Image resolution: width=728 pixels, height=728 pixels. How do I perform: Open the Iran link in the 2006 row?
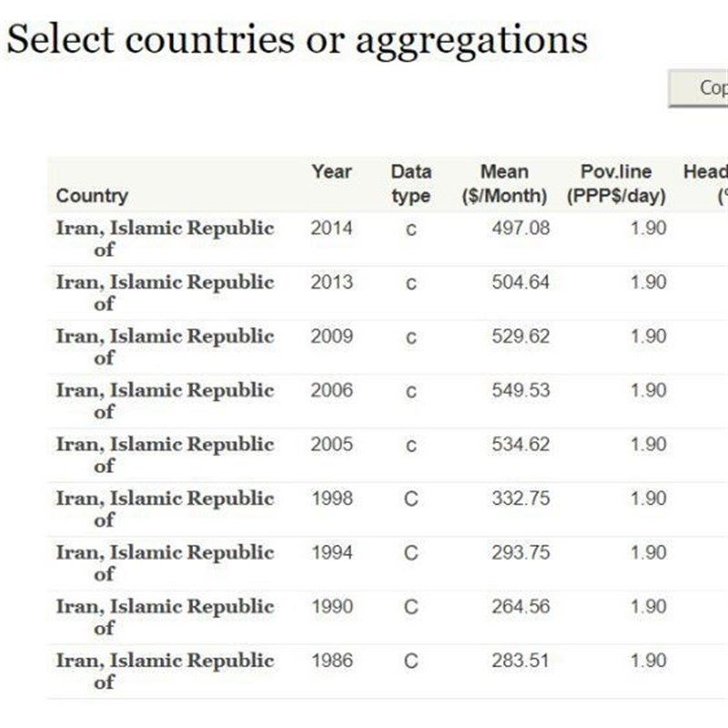(x=165, y=400)
